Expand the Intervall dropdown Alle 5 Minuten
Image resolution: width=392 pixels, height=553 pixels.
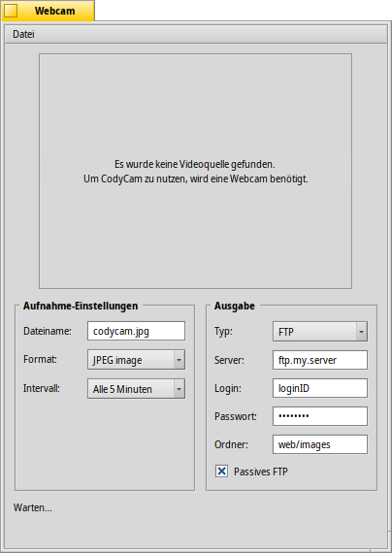click(136, 389)
